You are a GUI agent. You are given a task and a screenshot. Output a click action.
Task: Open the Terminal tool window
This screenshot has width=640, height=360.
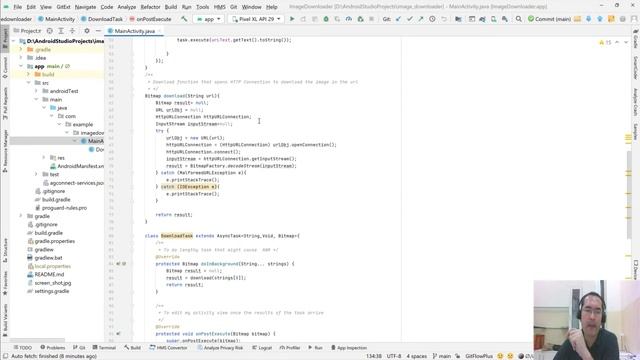pyautogui.click(x=104, y=348)
